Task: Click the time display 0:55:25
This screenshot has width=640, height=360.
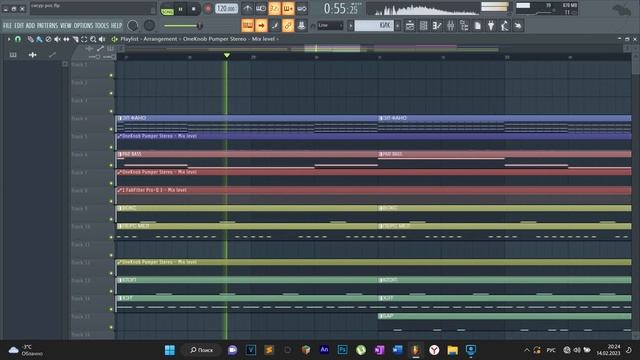Action: click(x=341, y=9)
